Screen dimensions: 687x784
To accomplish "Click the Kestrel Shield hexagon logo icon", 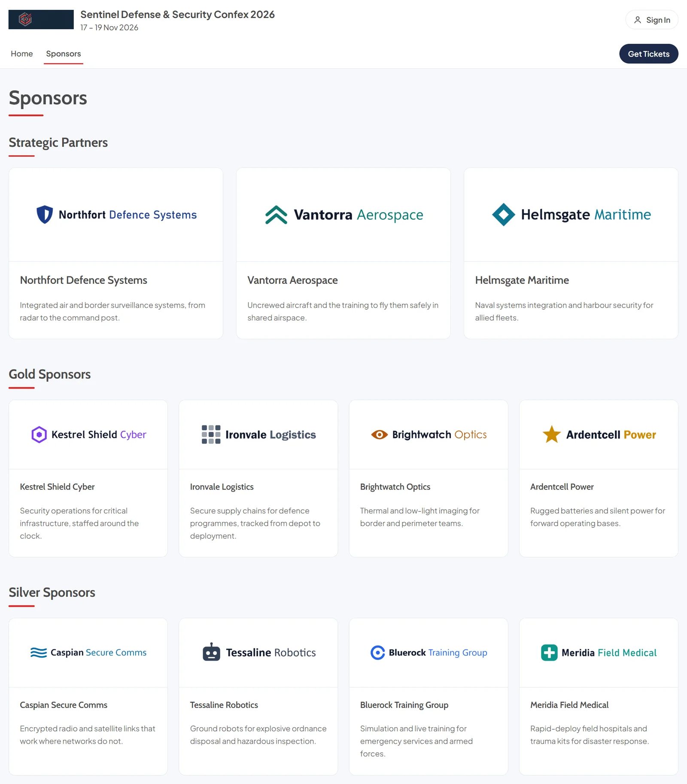I will 39,435.
